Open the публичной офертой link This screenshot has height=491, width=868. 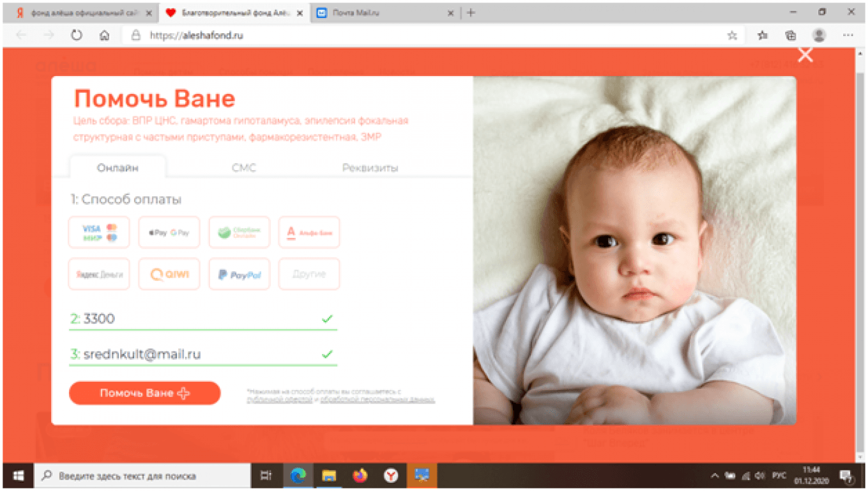point(279,400)
